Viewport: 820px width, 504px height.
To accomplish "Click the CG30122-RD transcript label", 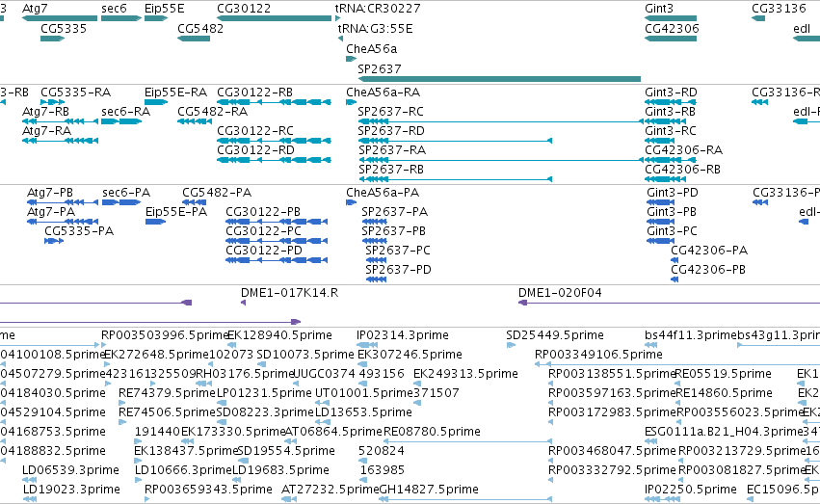I will (x=255, y=150).
